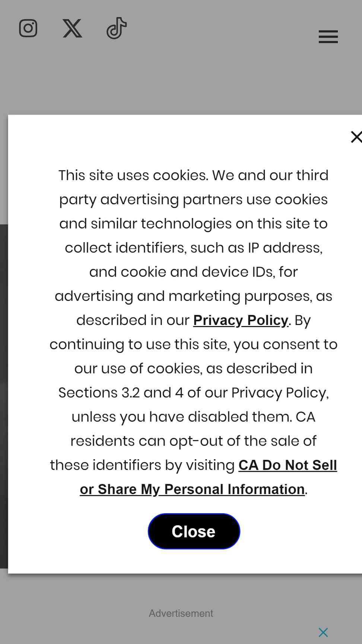Click the cookie notice paragraph starting "This site uses cookies"

click(x=194, y=332)
